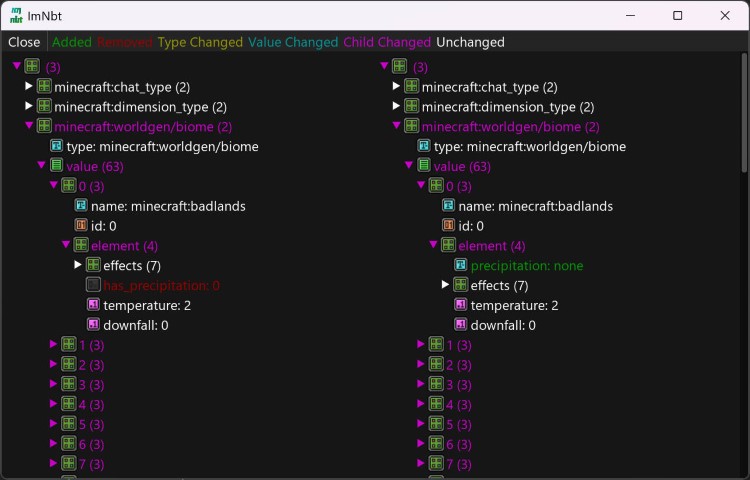This screenshot has height=480, width=750.
Task: Expand entry 5 (3) in left pane
Action: 54,423
